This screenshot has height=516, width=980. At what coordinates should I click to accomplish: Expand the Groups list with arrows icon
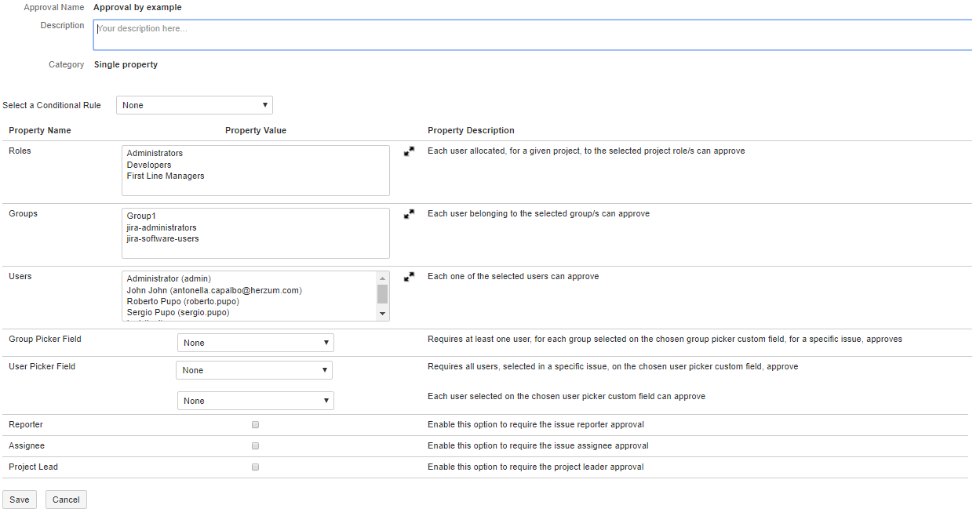(409, 214)
